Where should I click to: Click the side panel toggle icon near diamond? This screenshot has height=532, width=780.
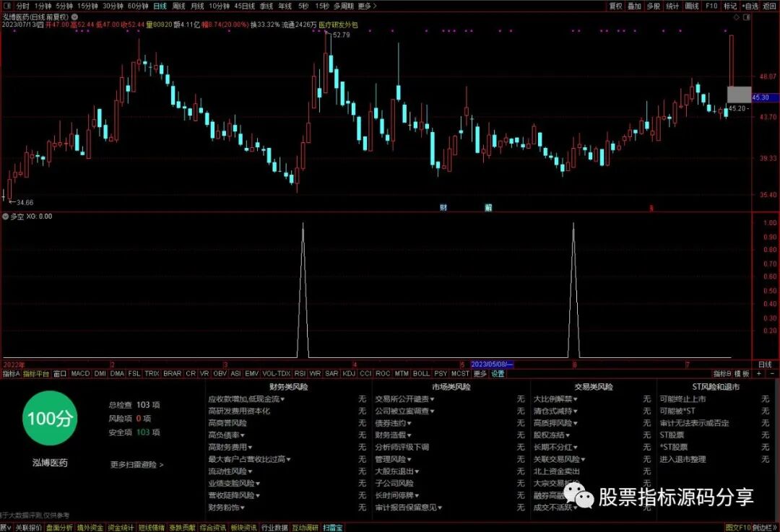point(747,17)
